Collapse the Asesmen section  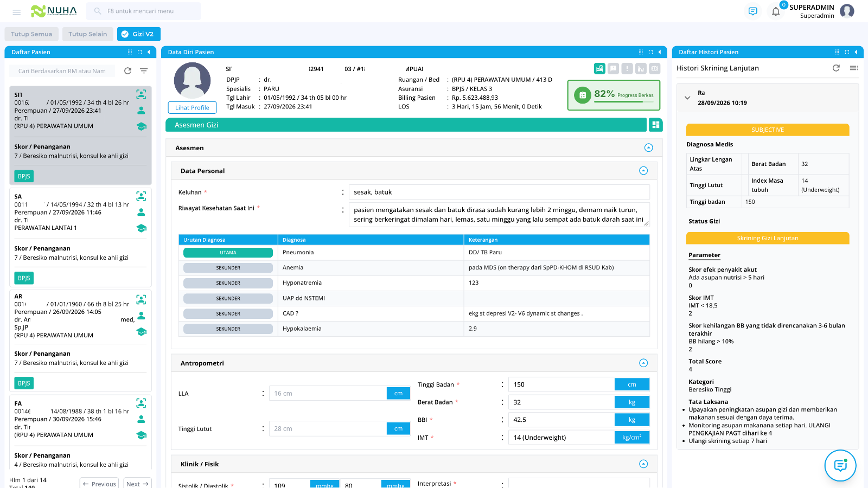click(x=649, y=147)
